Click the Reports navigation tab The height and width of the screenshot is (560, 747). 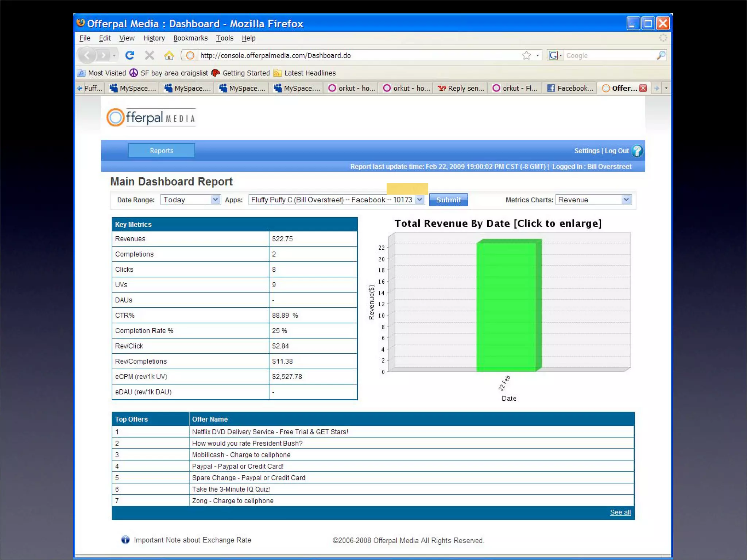pyautogui.click(x=161, y=151)
